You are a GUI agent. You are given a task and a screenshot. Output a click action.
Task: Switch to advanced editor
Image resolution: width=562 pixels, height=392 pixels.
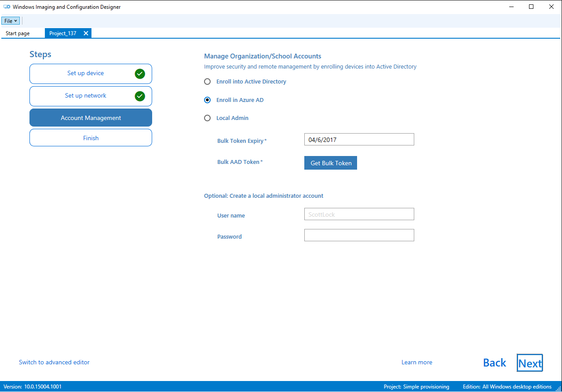click(x=54, y=362)
